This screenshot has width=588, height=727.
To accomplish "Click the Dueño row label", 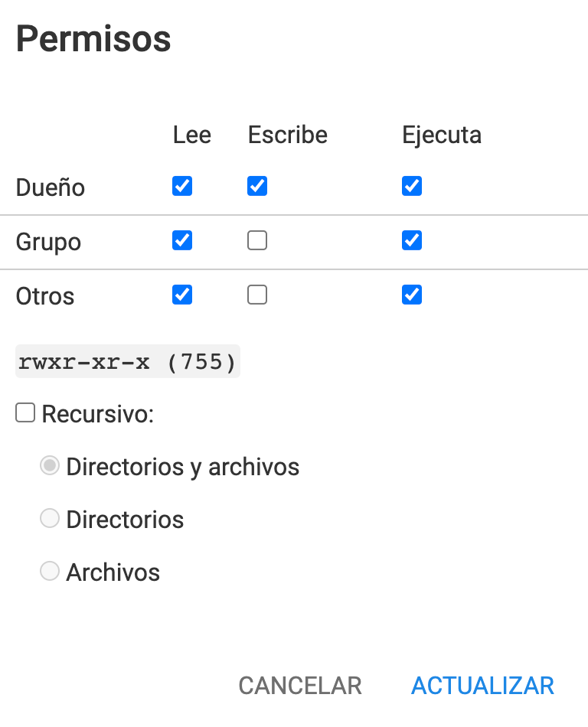I will pyautogui.click(x=49, y=187).
